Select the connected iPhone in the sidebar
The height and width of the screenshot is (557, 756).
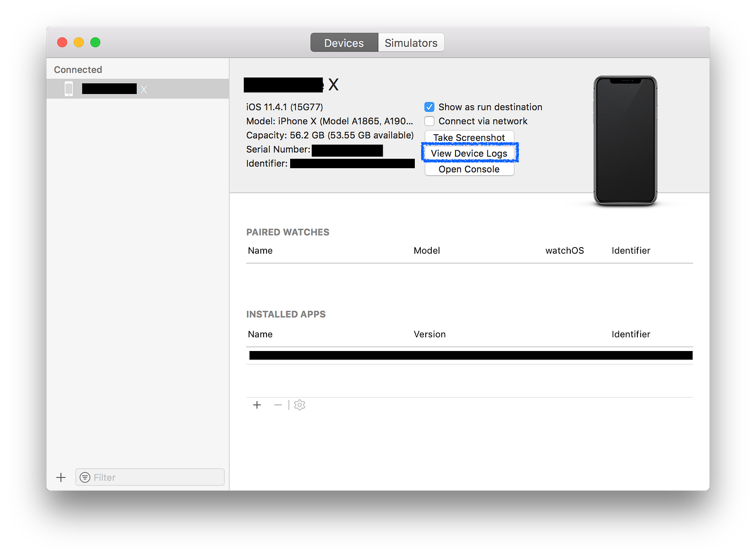point(138,89)
